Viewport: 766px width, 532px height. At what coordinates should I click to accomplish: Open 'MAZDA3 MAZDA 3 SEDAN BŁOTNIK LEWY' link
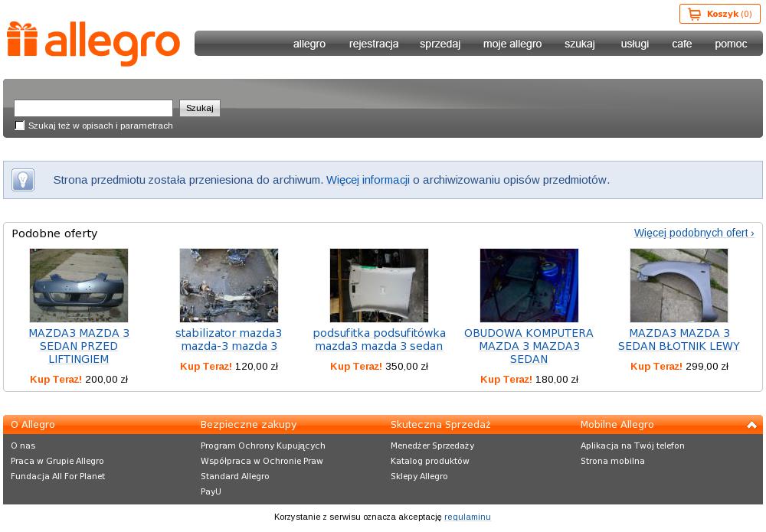679,340
